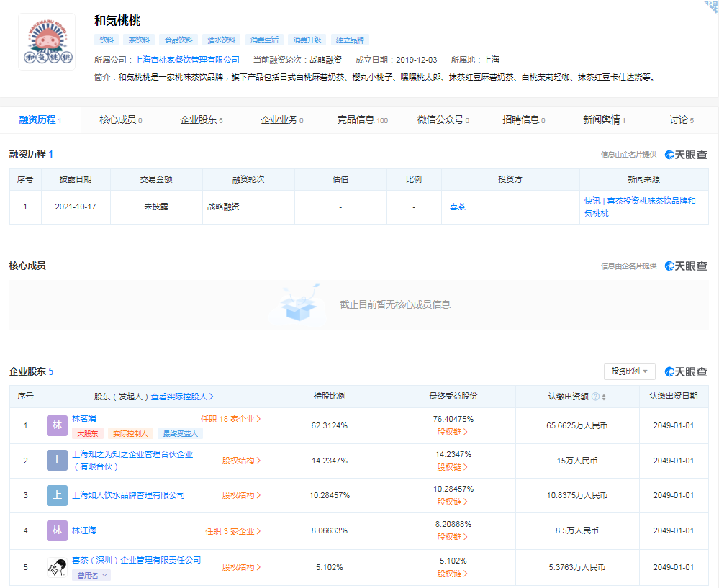
Task: Go to the 新闻舆情 tab
Action: [x=604, y=120]
